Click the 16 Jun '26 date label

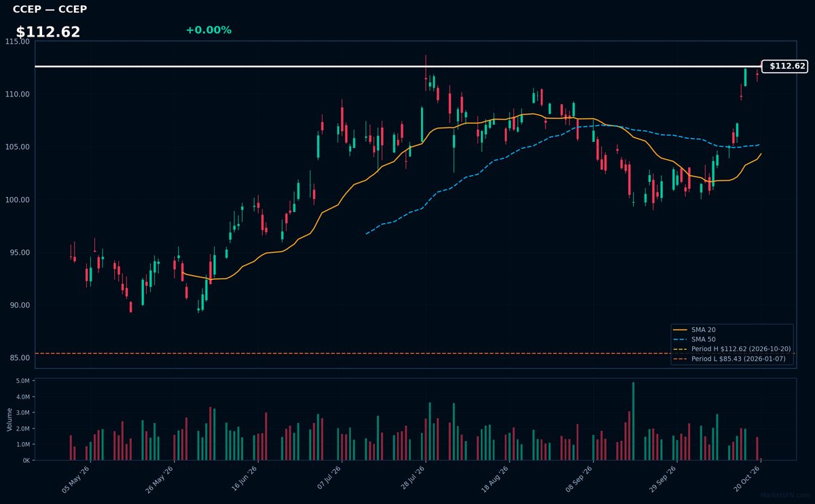tap(244, 479)
